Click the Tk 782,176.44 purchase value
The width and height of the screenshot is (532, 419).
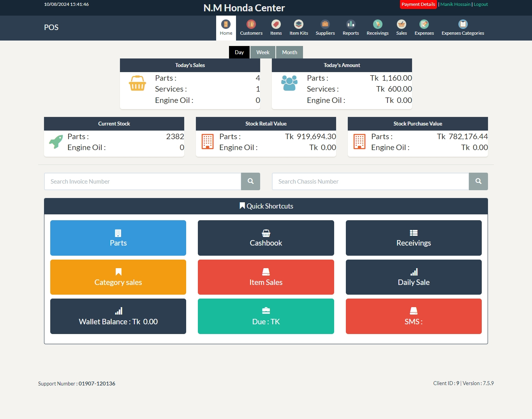tap(462, 136)
